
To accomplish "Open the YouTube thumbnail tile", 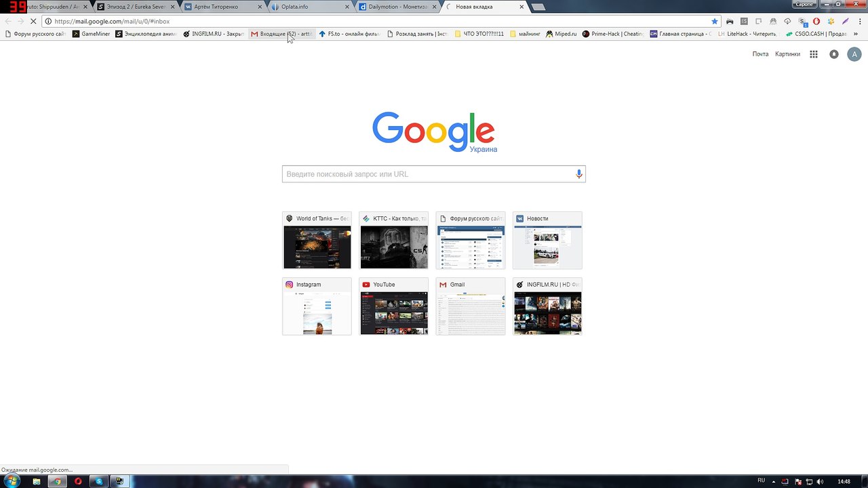I will 394,306.
